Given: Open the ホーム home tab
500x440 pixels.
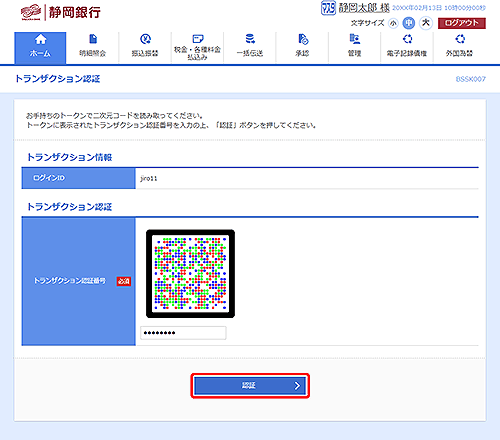Looking at the screenshot, I should point(40,48).
